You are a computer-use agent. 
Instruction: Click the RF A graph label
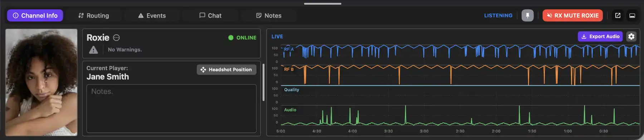(x=289, y=49)
